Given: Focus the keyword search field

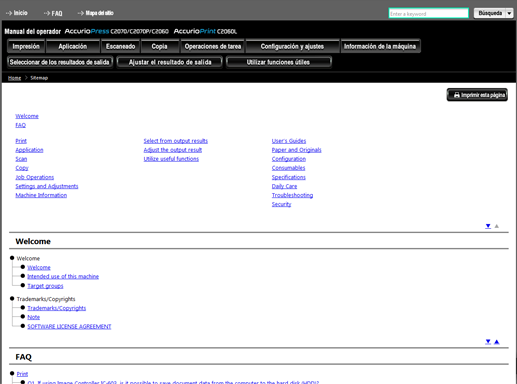Looking at the screenshot, I should (428, 13).
